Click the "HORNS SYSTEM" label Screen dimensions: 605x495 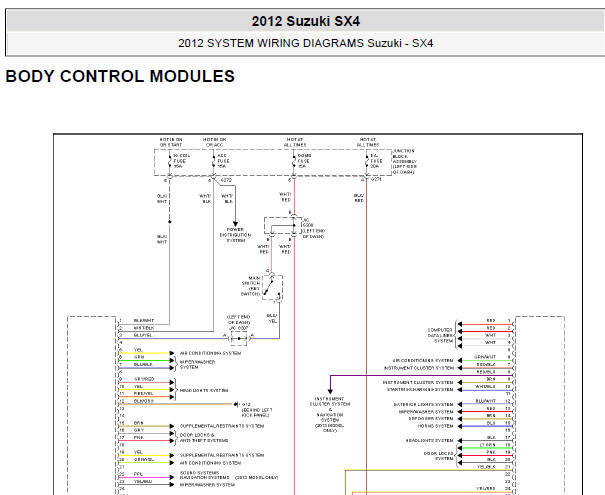(436, 426)
